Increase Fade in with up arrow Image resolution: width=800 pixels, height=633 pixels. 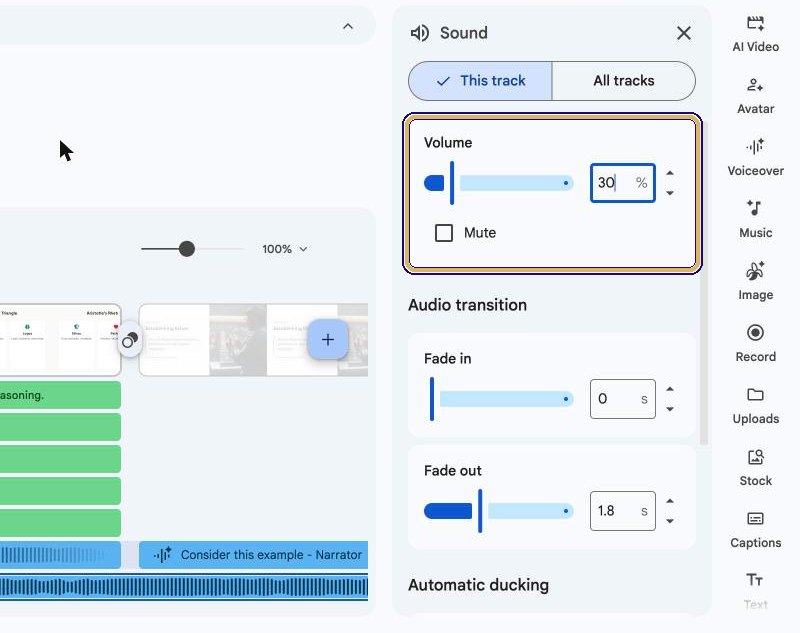click(x=670, y=389)
